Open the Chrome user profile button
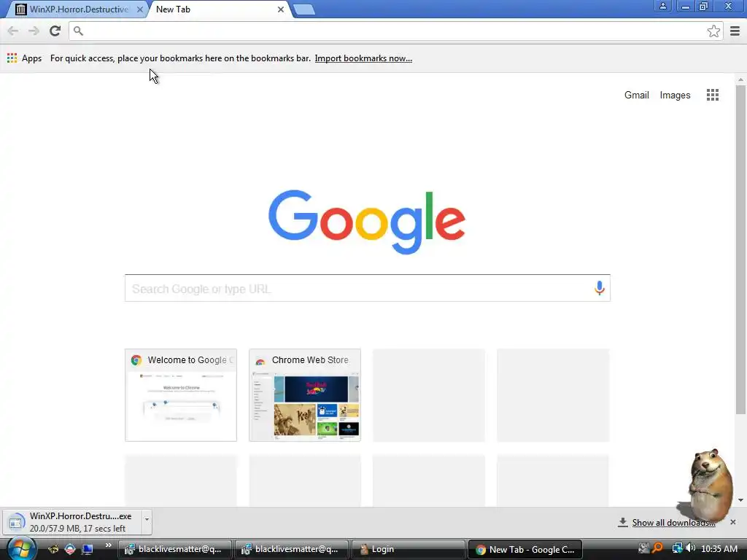 coord(662,6)
